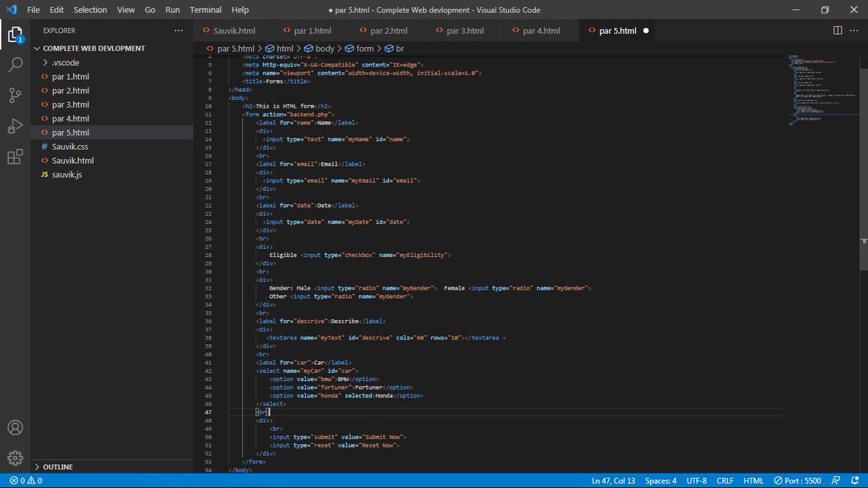868x488 pixels.
Task: Open the File menu
Action: [33, 10]
